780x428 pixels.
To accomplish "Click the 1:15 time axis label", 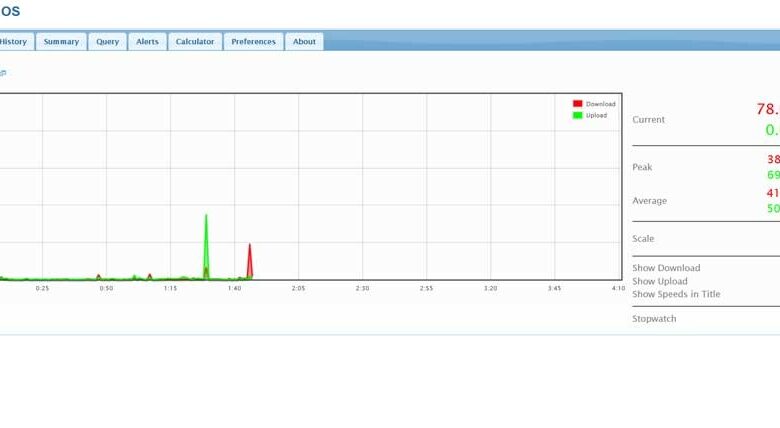I will (x=170, y=288).
